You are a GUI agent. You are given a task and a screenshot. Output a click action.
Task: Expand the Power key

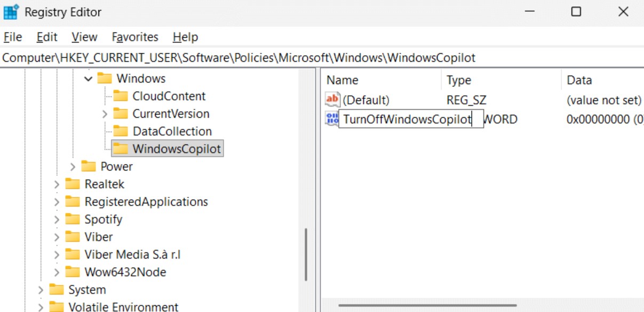73,166
